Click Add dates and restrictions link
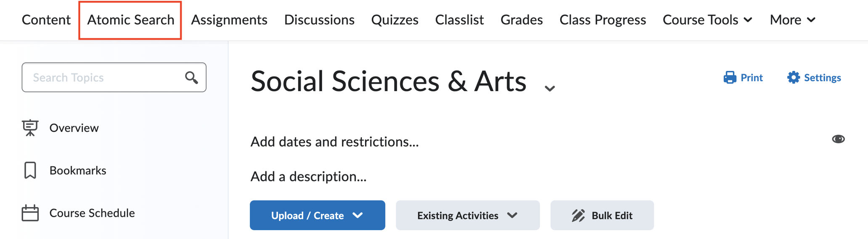Screen dimensions: 868x239 tap(334, 142)
